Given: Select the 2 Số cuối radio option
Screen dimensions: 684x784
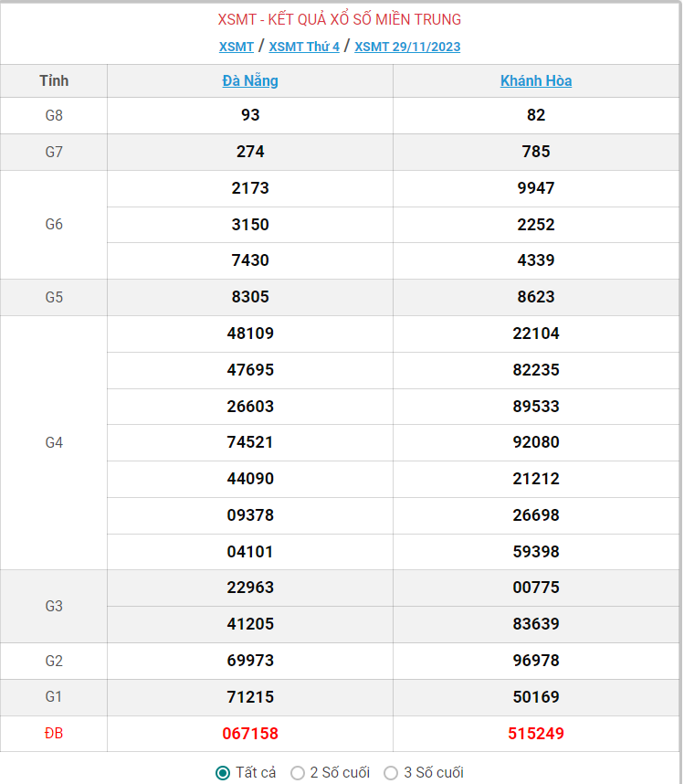Looking at the screenshot, I should [x=298, y=773].
